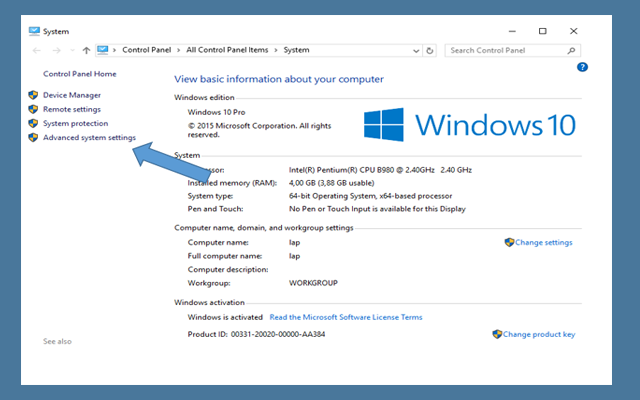Screen dimensions: 640x400
Task: Go up one level with Up arrow
Action: pos(87,50)
